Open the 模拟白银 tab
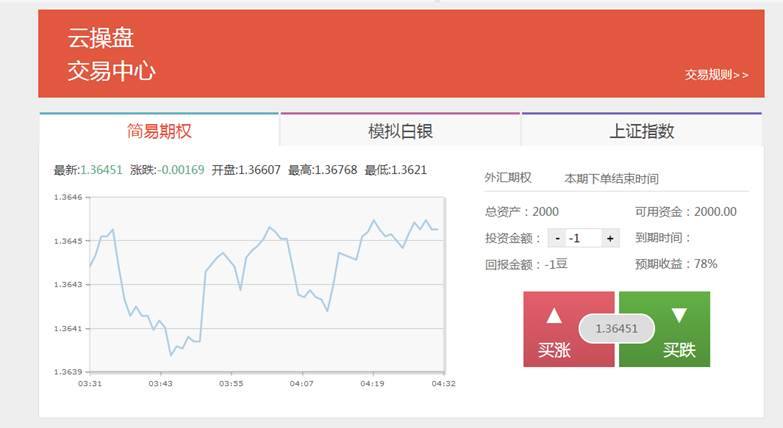Screen dimensions: 783x428 400,131
